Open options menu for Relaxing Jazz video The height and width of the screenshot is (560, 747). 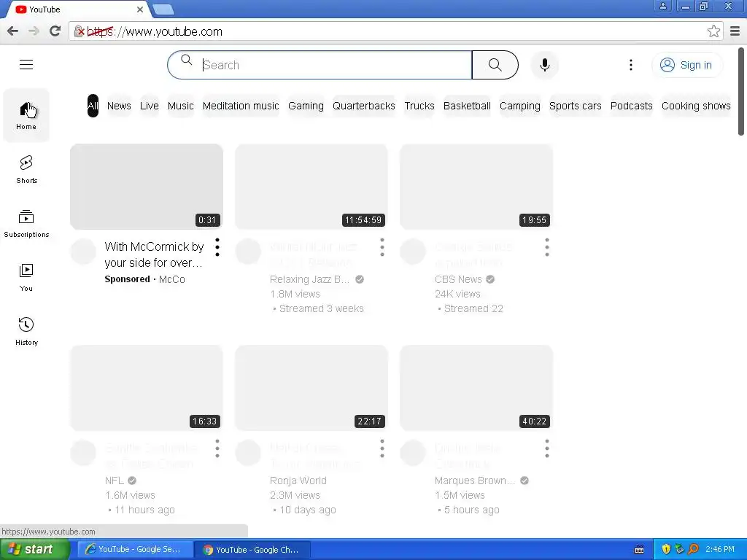coord(382,247)
